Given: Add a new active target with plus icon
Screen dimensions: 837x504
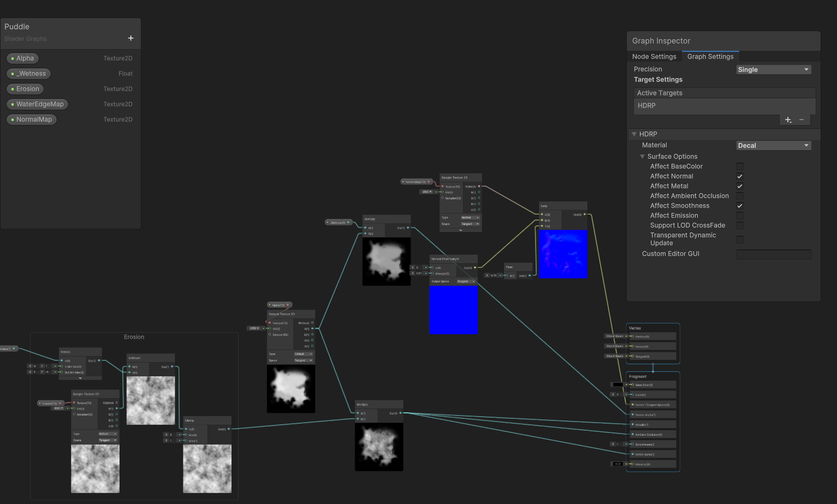Looking at the screenshot, I should tap(788, 120).
